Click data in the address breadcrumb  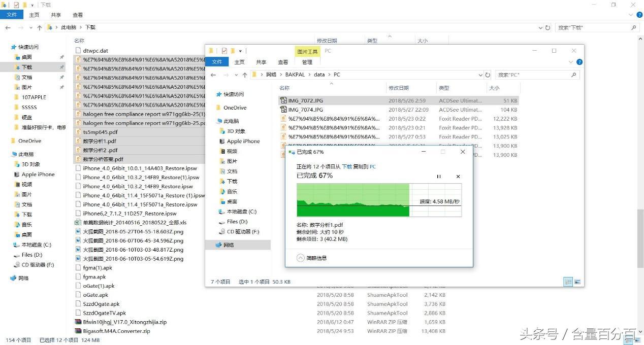tap(319, 75)
